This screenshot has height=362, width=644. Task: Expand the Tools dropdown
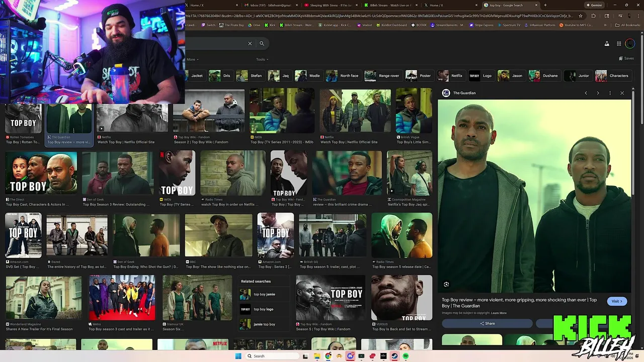tap(262, 59)
